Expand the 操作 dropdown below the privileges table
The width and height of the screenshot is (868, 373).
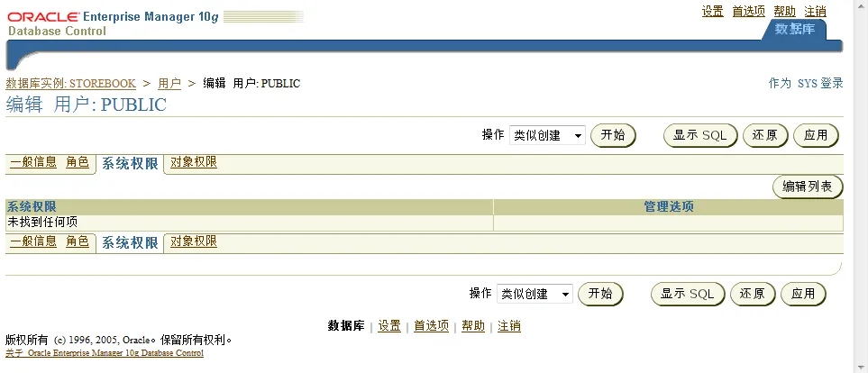[535, 294]
